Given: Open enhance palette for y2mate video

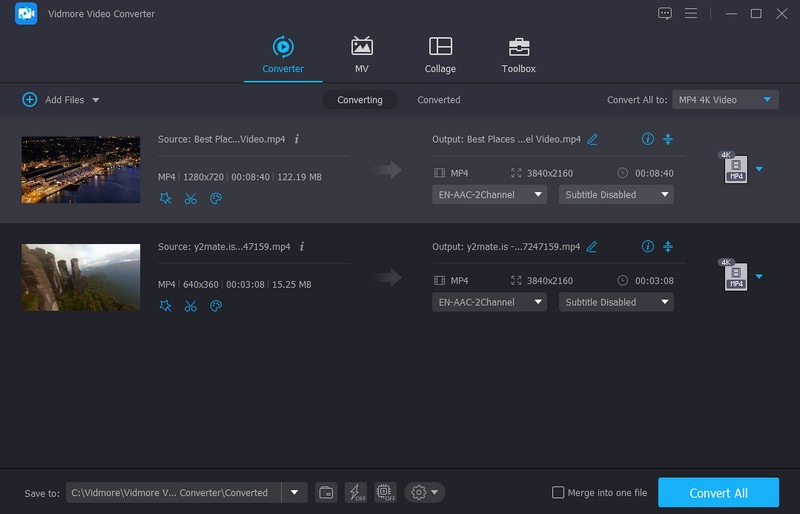Looking at the screenshot, I should [x=216, y=306].
